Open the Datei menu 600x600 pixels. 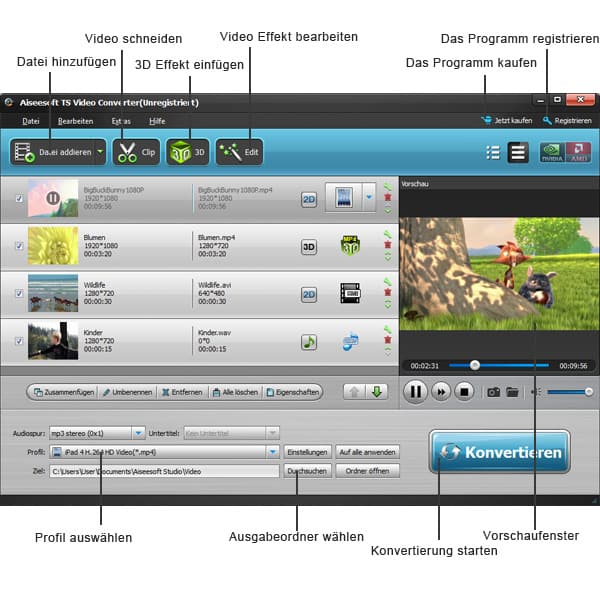tap(31, 121)
